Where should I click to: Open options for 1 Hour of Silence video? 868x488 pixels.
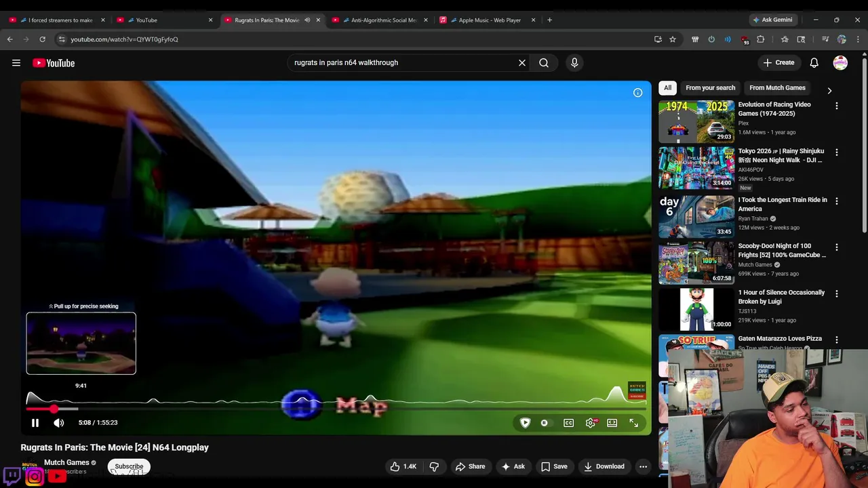coord(836,293)
